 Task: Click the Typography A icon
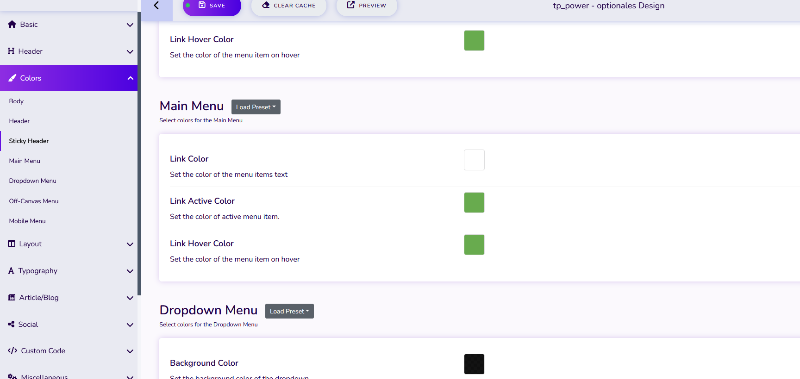click(x=11, y=271)
